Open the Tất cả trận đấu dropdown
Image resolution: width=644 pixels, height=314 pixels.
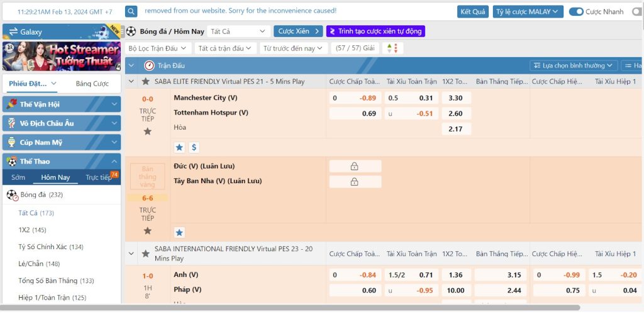coord(226,48)
